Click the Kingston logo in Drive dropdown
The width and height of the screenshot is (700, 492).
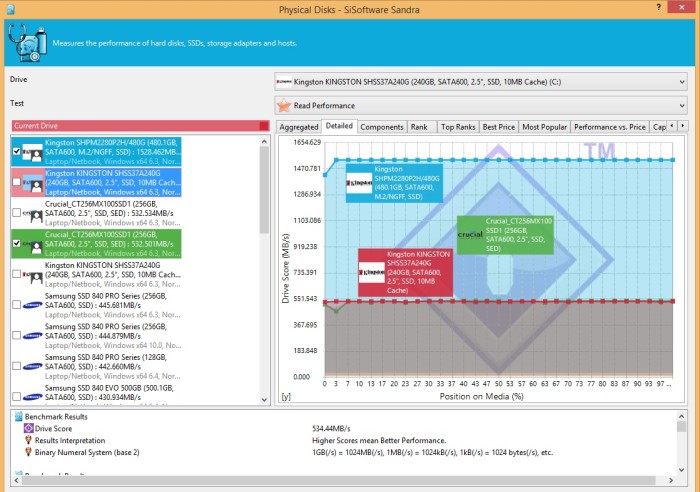point(284,82)
